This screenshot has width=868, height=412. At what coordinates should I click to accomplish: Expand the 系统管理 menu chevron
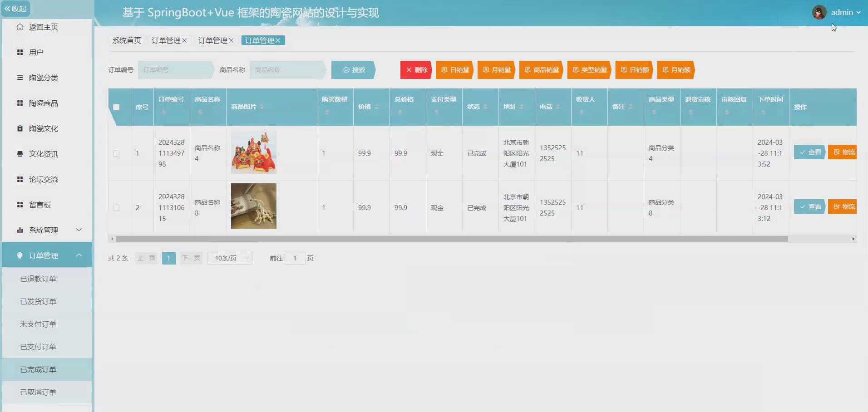79,230
